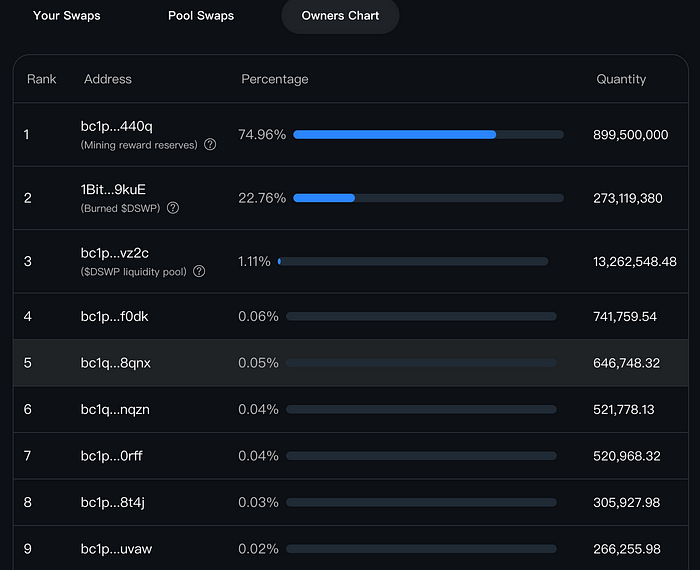Open the 1Bit...9kuE burn address
This screenshot has width=700, height=570.
click(113, 189)
